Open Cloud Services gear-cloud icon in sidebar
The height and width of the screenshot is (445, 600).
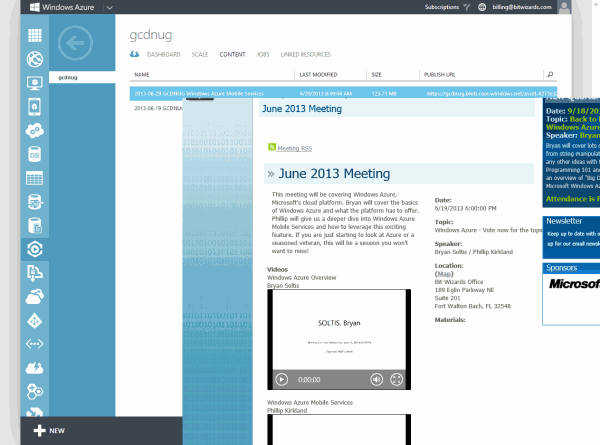tap(34, 130)
